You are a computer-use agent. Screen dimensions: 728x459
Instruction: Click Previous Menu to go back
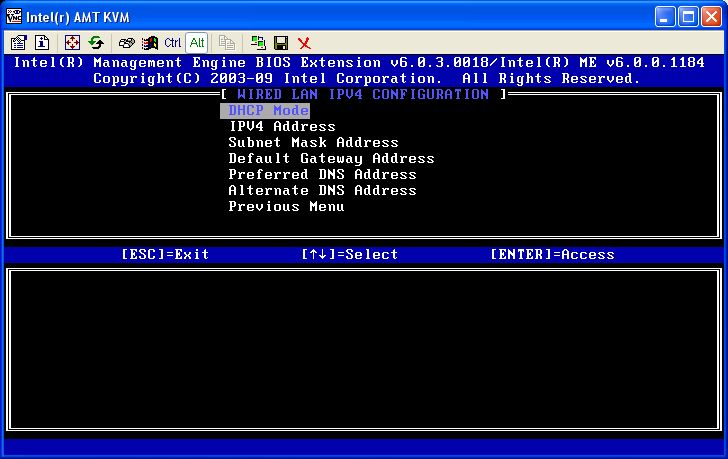pos(286,207)
